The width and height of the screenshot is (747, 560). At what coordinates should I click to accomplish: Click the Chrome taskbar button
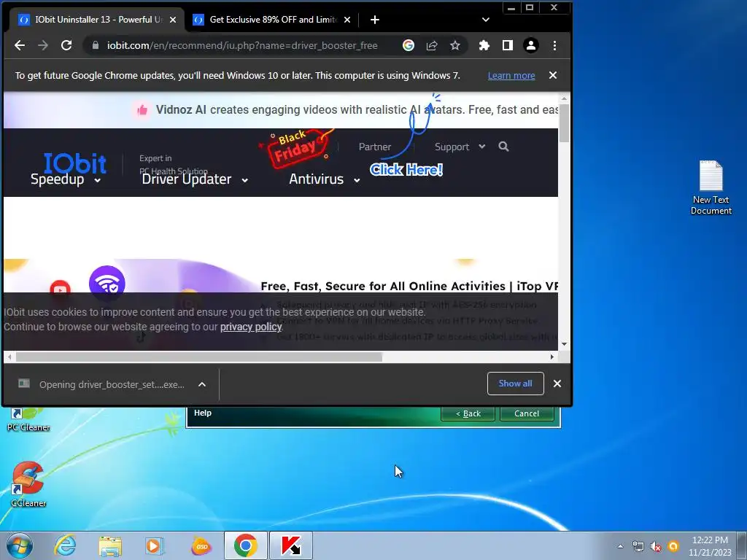coord(245,545)
